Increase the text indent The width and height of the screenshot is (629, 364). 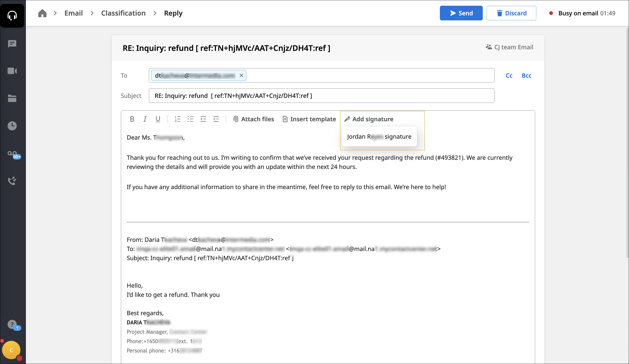tap(203, 119)
